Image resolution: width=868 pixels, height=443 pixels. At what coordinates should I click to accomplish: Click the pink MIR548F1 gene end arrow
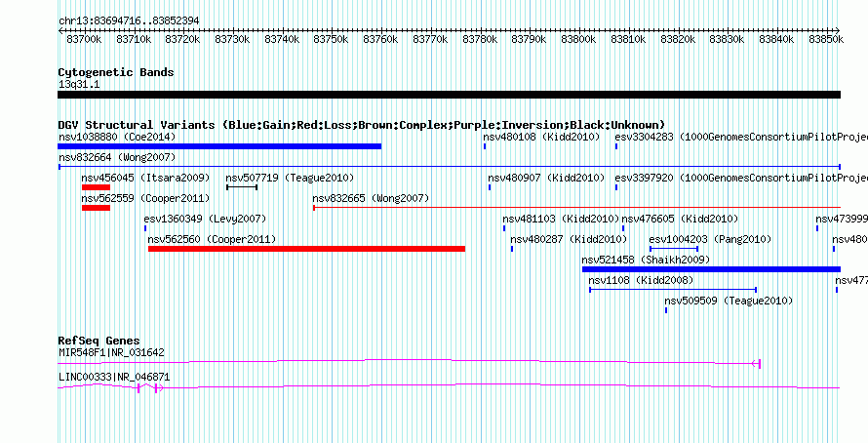(x=756, y=363)
